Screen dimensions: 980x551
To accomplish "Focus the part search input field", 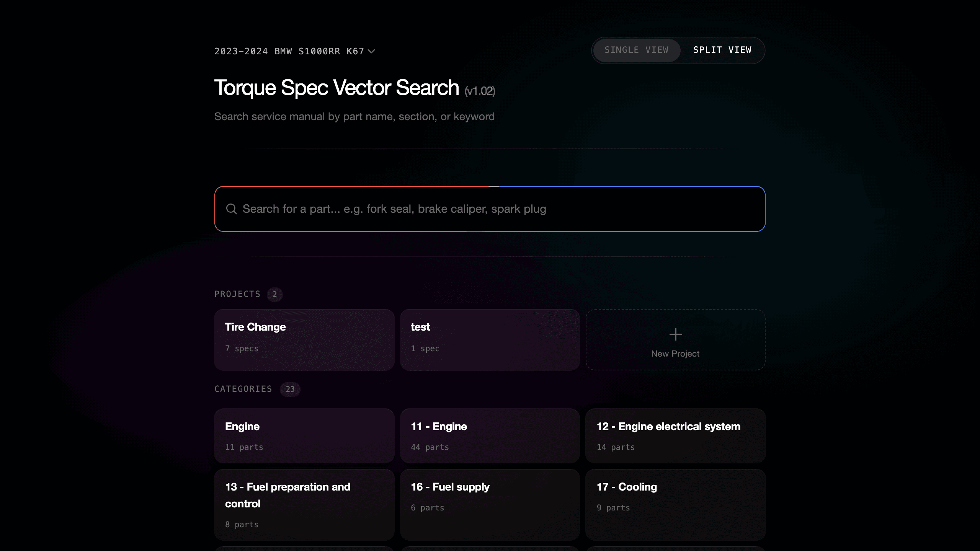I will tap(490, 209).
